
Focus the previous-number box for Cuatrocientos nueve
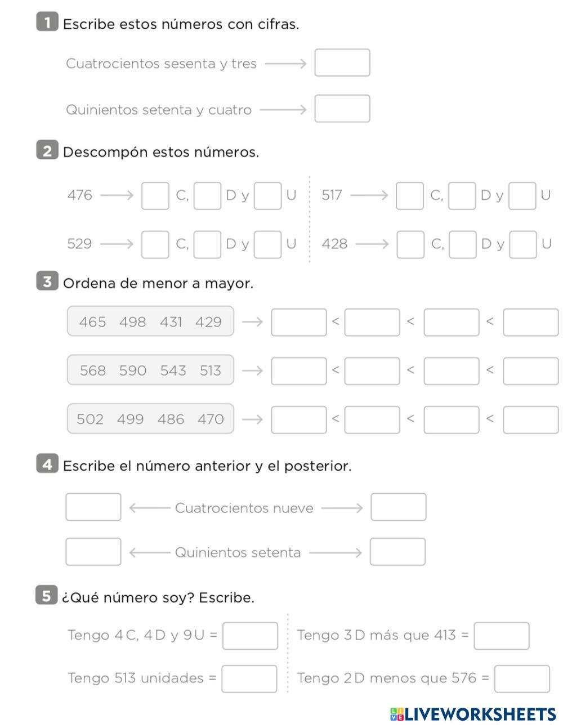pyautogui.click(x=93, y=507)
